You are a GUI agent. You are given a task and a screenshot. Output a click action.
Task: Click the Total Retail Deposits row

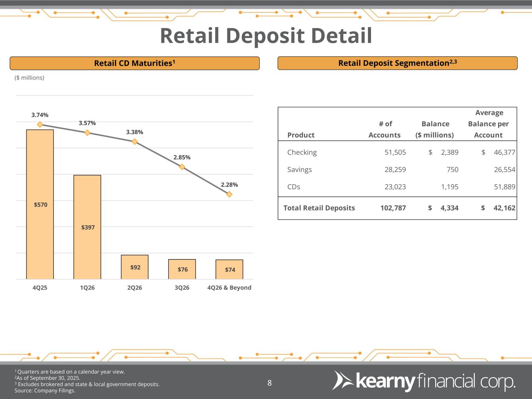click(x=319, y=208)
